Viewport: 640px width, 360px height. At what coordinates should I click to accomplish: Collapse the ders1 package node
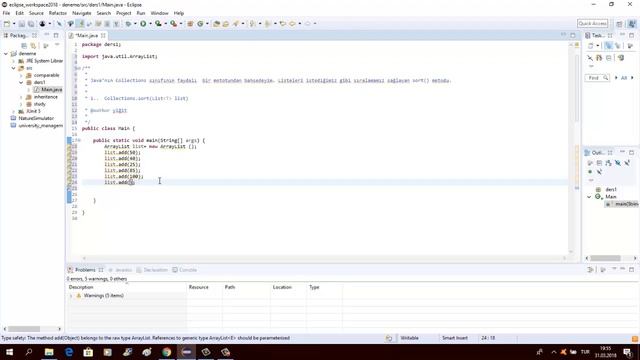tap(21, 82)
